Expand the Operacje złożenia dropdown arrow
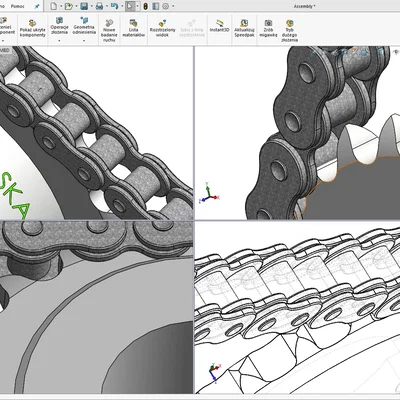The height and width of the screenshot is (400, 400). coord(59,41)
